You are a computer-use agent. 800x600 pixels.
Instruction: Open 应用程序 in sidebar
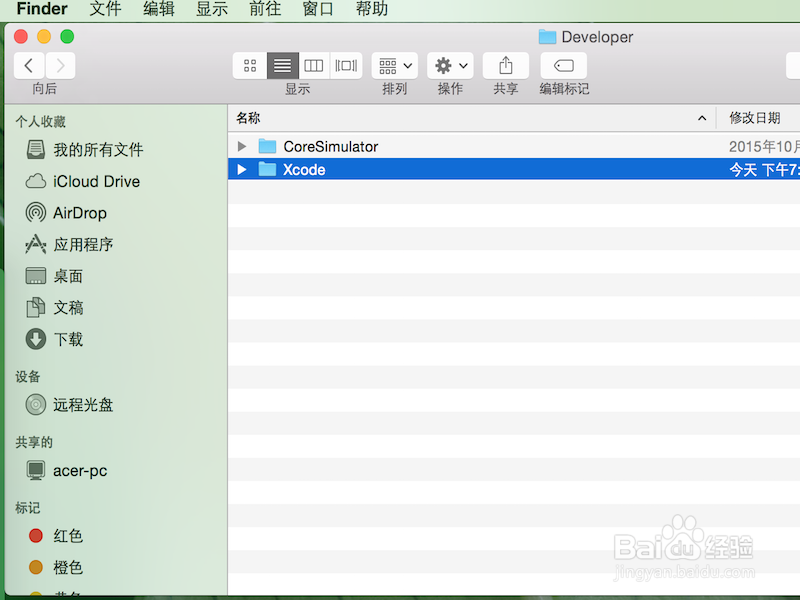point(69,244)
